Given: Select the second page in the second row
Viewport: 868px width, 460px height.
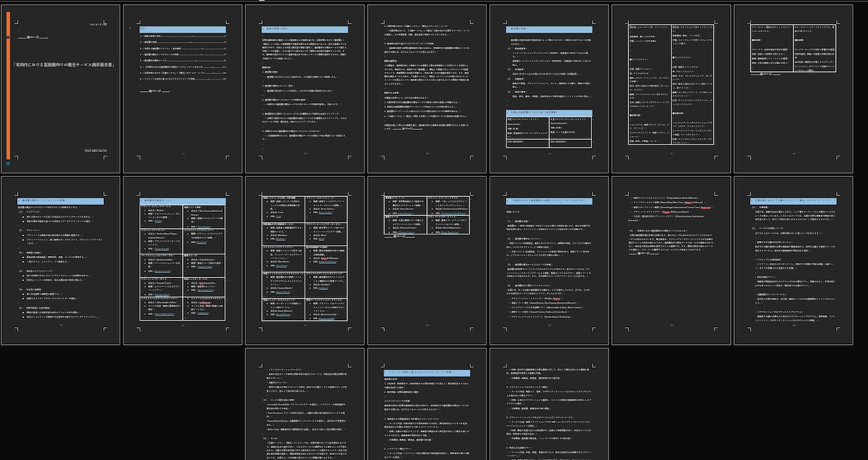Looking at the screenshot, I should coord(182,260).
